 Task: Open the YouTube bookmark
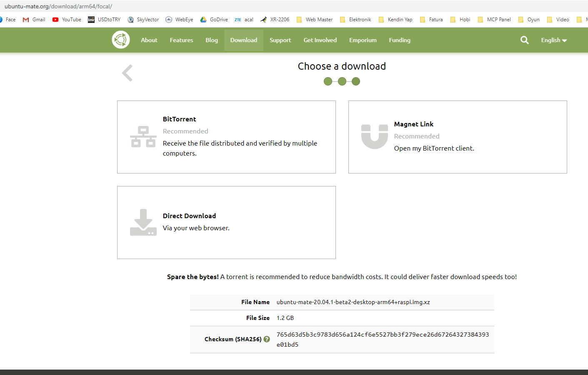[x=67, y=20]
